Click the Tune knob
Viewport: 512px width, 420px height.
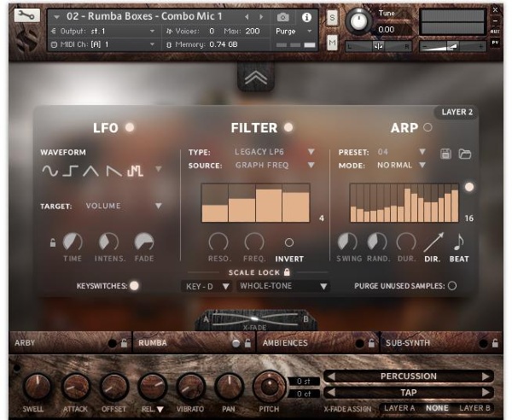click(x=358, y=21)
